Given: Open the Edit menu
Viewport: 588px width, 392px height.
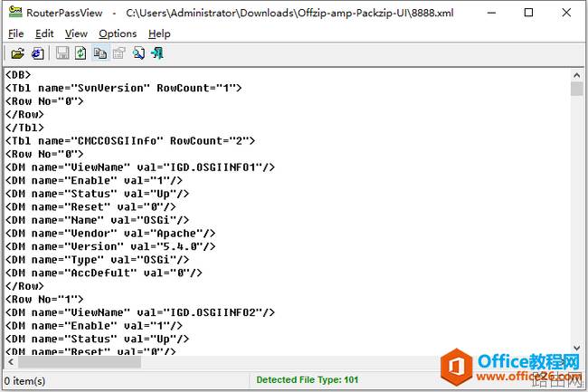Looking at the screenshot, I should [x=44, y=33].
